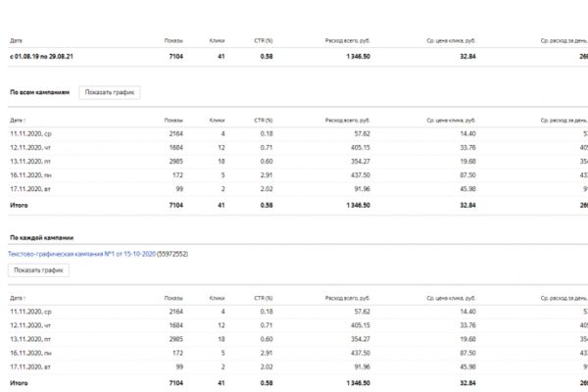
Task: Click "Расход всего, руб." header in the all-campaigns table
Action: point(348,121)
